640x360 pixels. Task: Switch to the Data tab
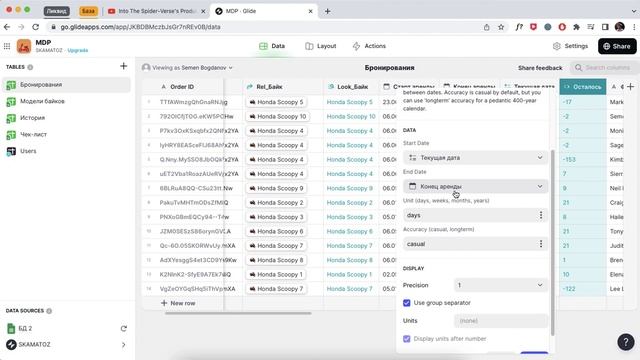272,46
